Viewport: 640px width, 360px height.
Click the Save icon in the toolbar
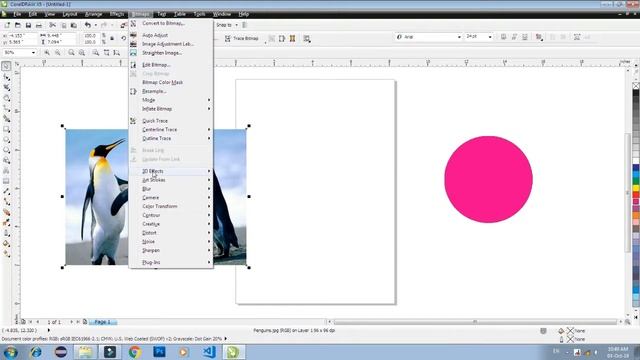tap(28, 25)
